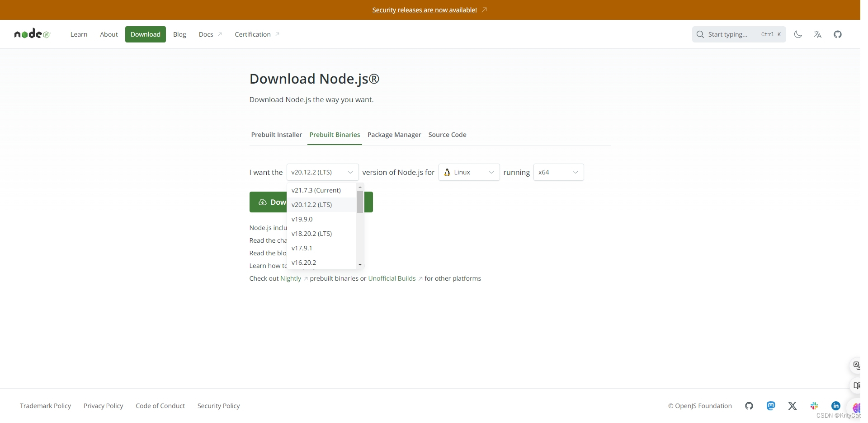Open Trademark Policy footer link

tap(45, 406)
